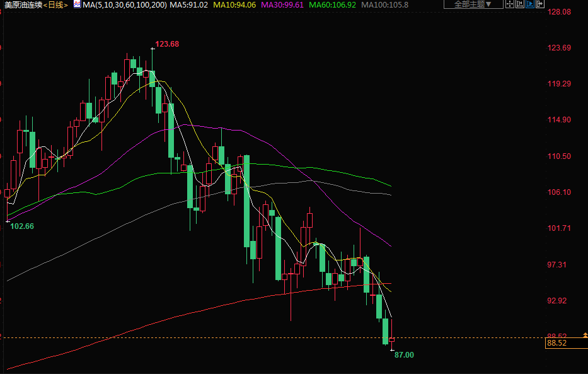Click the gray MA100:105.8 legend

pos(384,4)
